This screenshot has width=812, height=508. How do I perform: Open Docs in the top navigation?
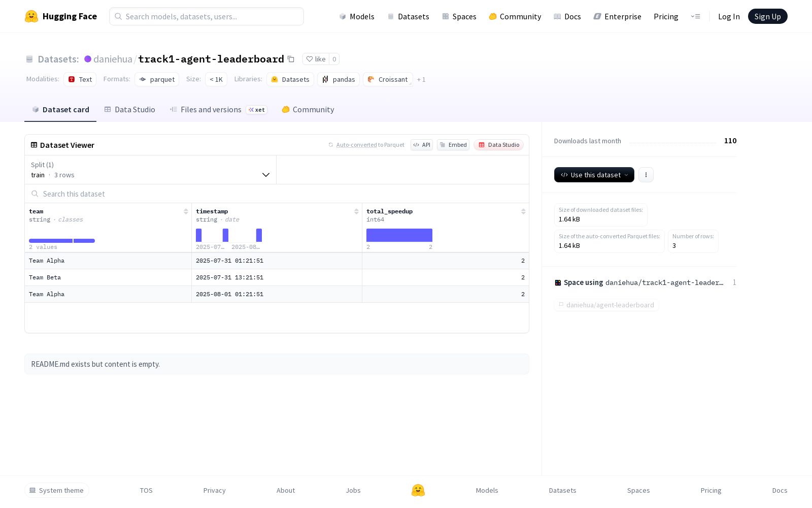tap(567, 16)
